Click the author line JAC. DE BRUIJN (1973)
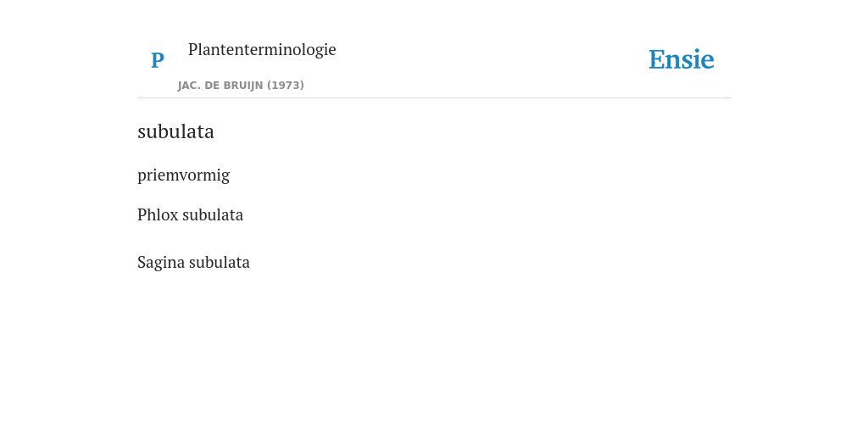 241,86
